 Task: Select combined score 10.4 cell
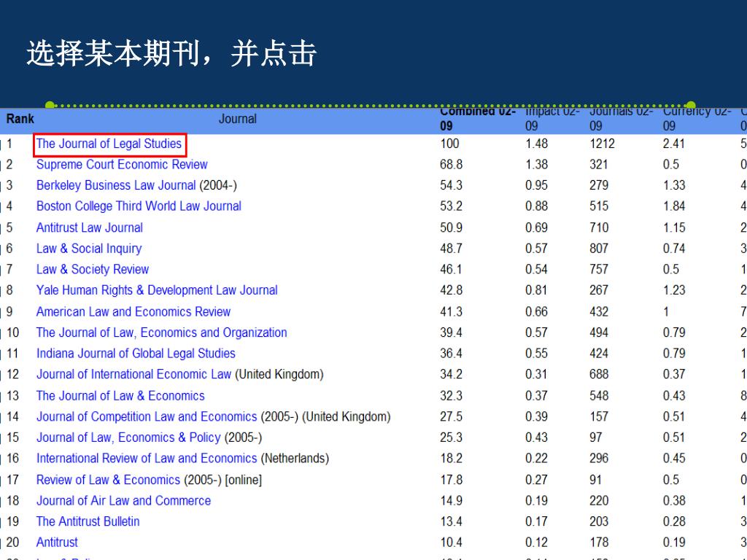(x=451, y=542)
